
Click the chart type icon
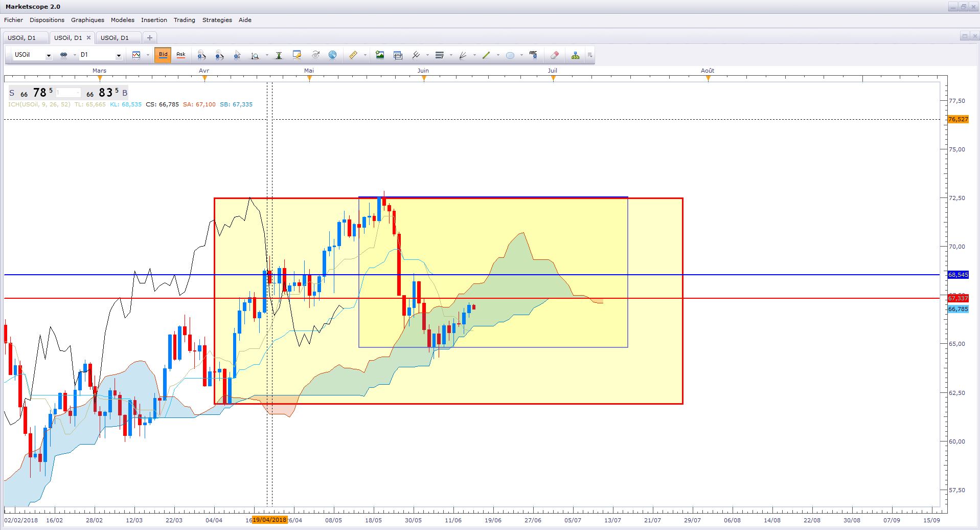(x=136, y=55)
